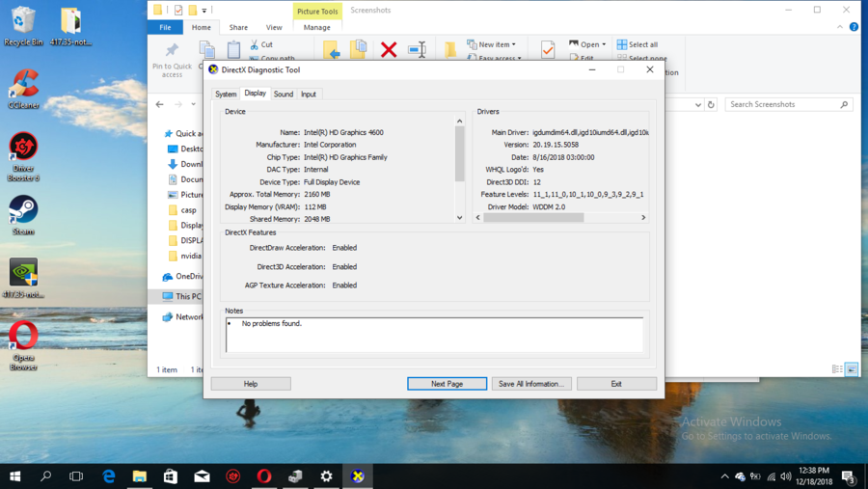Viewport: 868px width, 489px height.
Task: Switch to the System tab in DirectX Diagnostic Tool
Action: [x=226, y=95]
